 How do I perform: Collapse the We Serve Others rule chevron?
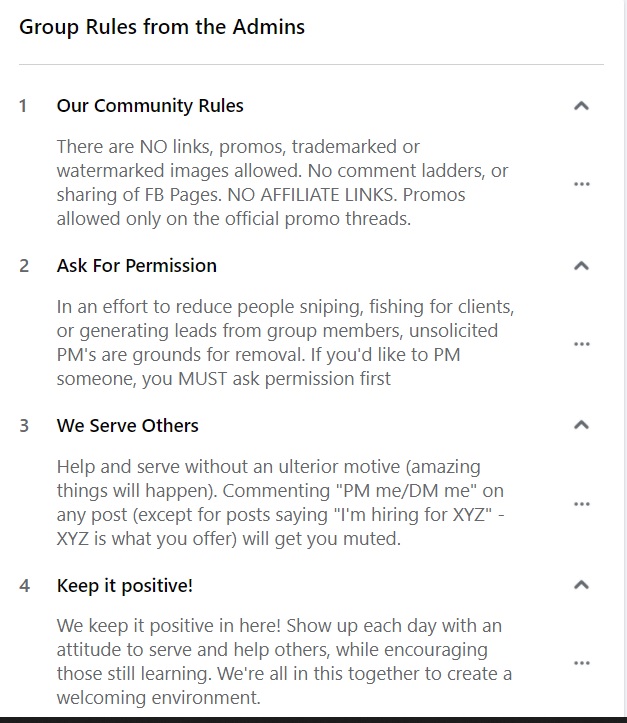[x=581, y=425]
